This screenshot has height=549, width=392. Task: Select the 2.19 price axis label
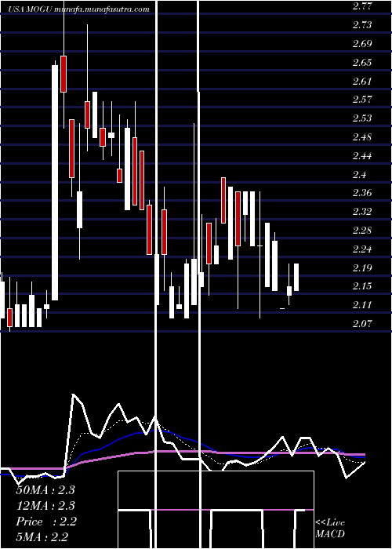tap(362, 268)
